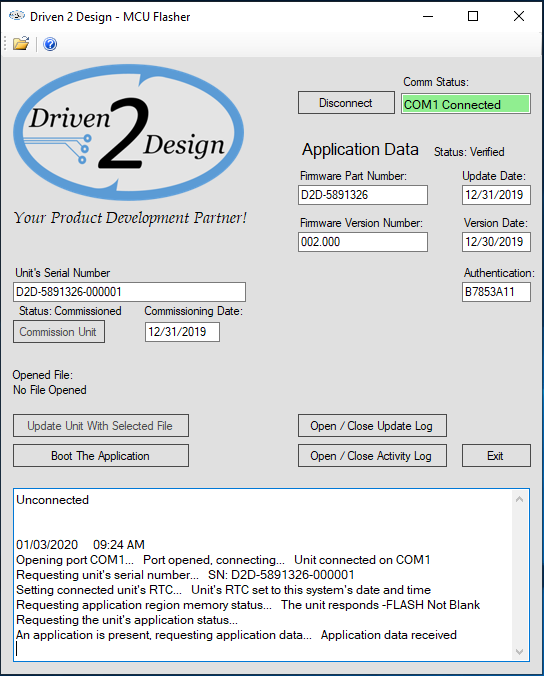The width and height of the screenshot is (544, 676).
Task: Click 'Requesting the unit's application status' line
Action: (127, 620)
